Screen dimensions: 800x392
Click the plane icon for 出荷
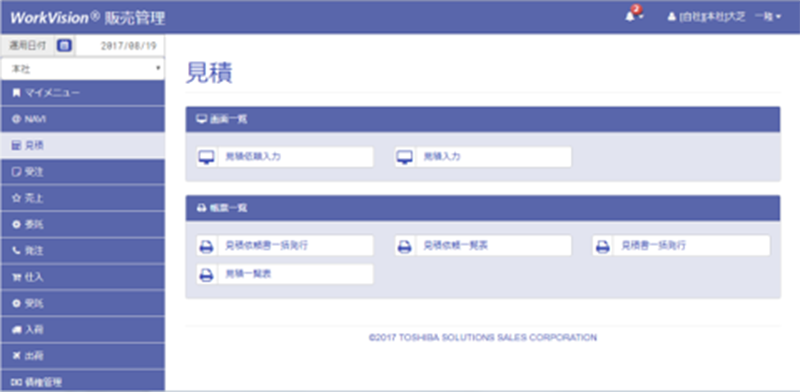coord(16,356)
